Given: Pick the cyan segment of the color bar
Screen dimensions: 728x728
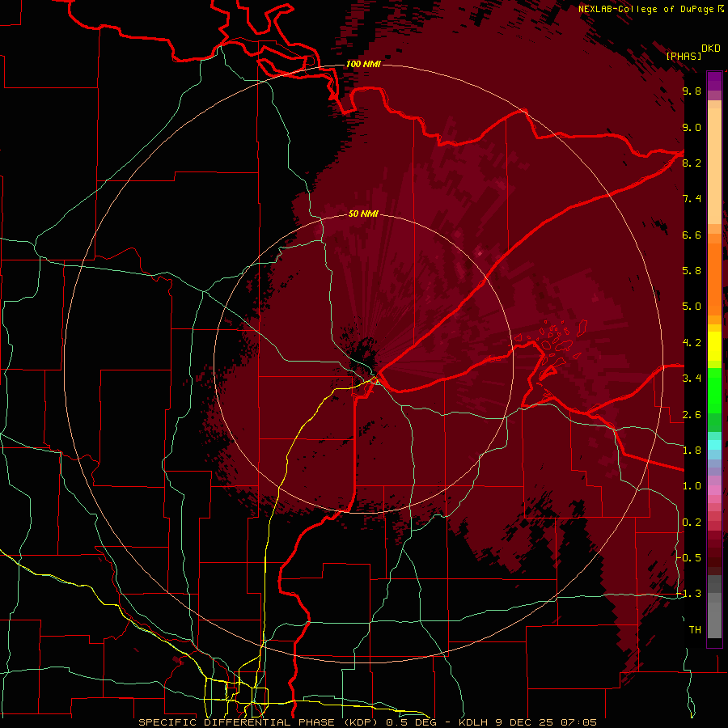Looking at the screenshot, I should [714, 445].
